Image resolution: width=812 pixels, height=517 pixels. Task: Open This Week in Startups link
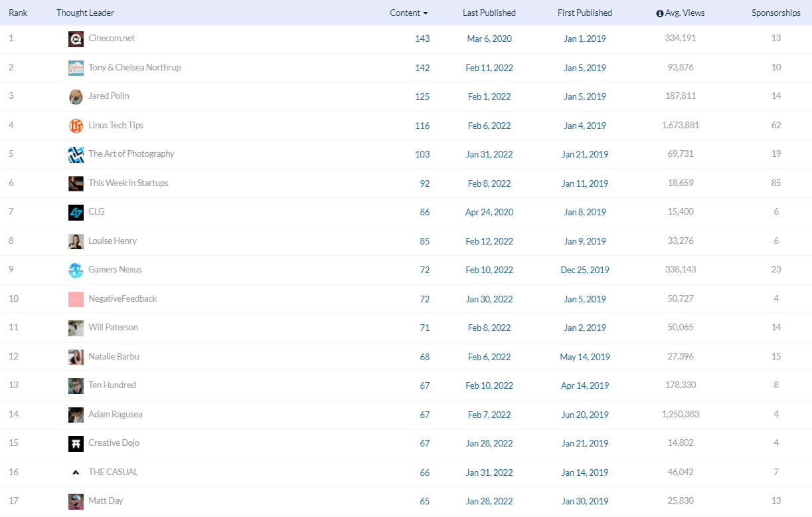pos(129,183)
